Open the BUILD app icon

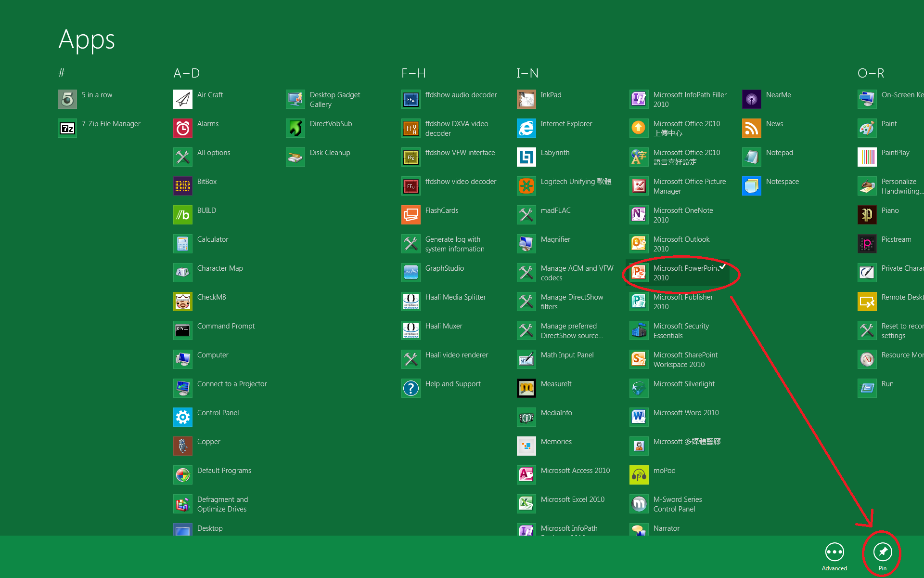(183, 215)
